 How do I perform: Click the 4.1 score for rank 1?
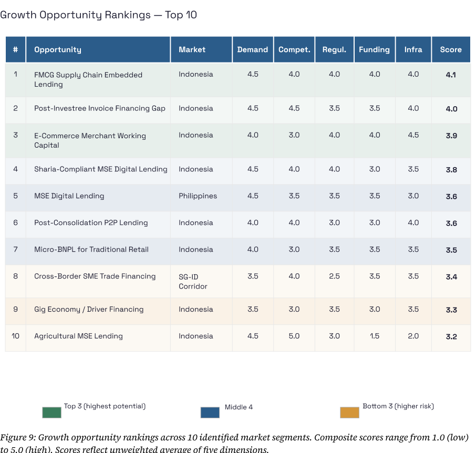click(451, 75)
